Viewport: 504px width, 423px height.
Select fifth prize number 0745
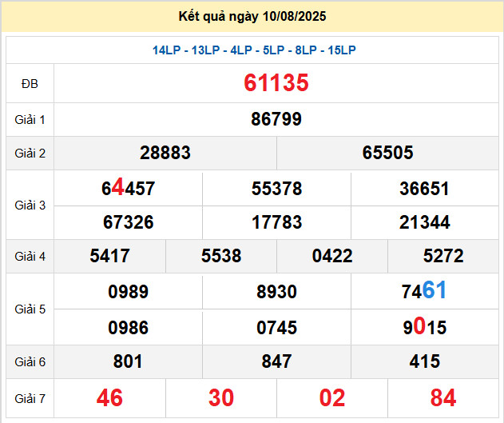tap(276, 328)
